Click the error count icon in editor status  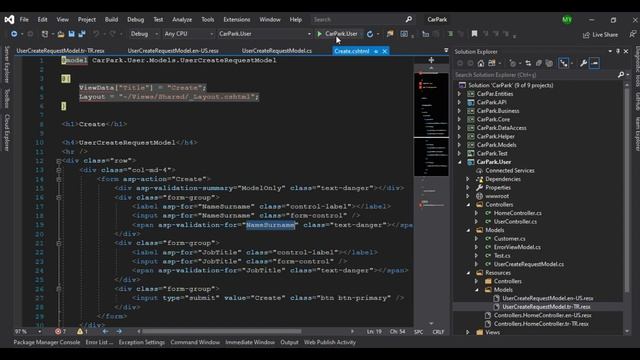pos(58,331)
